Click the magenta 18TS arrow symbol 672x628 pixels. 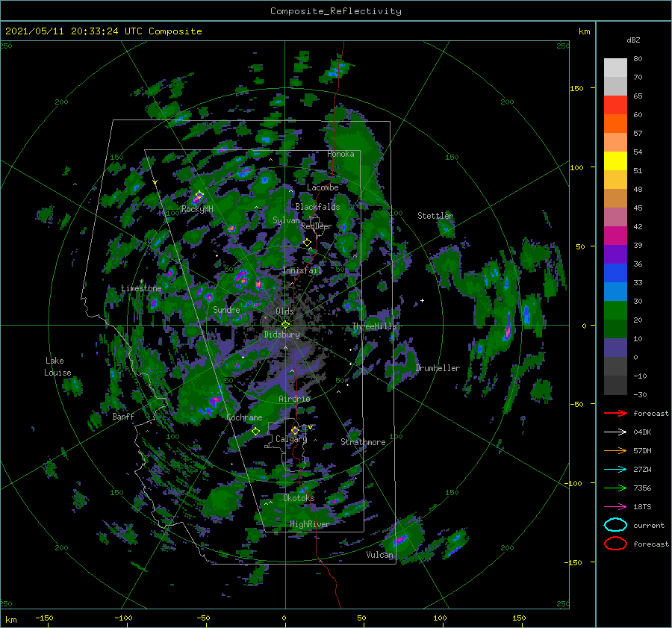coord(615,507)
